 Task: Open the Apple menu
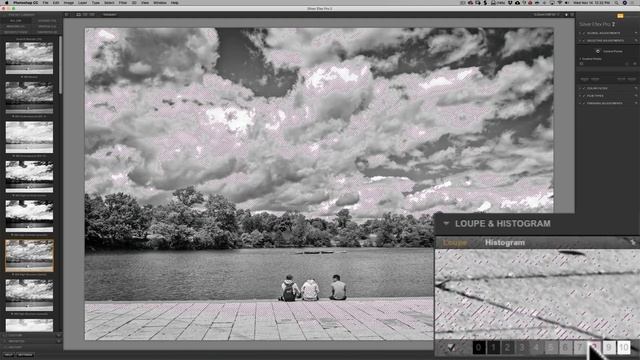[6, 2]
